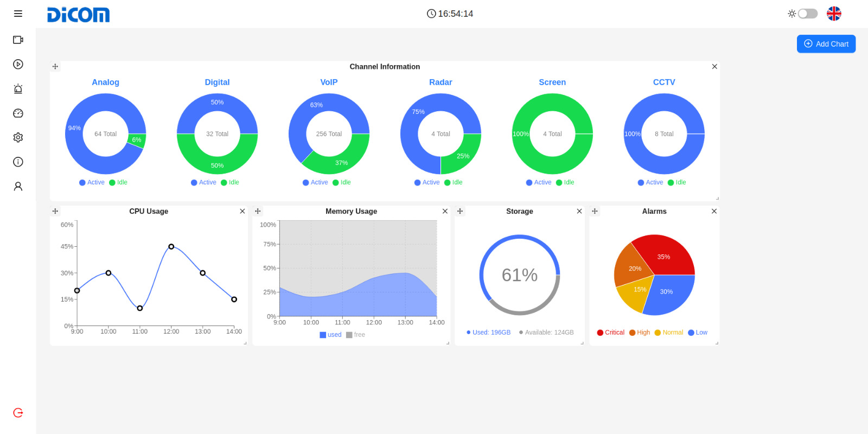Viewport: 868px width, 434px height.
Task: Open the settings gear in sidebar
Action: [x=18, y=137]
